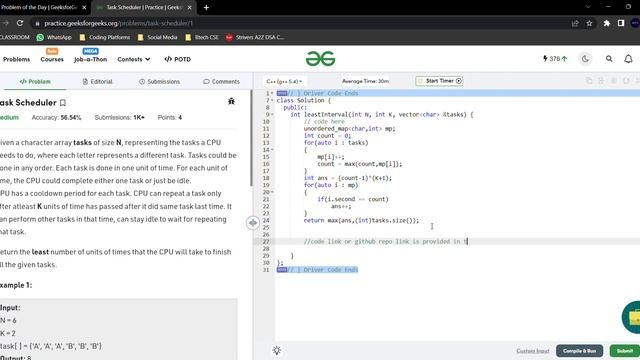Open Custom Input link
This screenshot has width=640, height=360.
click(533, 351)
